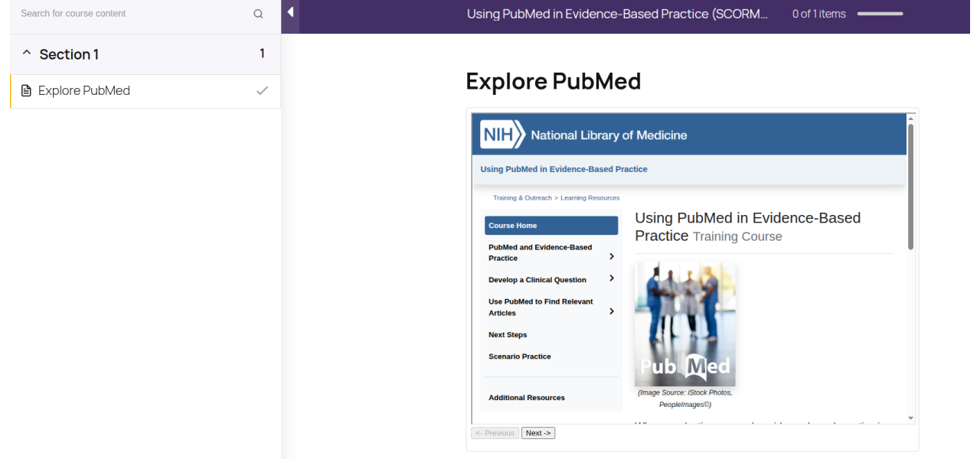
Task: Click the '0 of 1 items' progress text
Action: pos(819,14)
